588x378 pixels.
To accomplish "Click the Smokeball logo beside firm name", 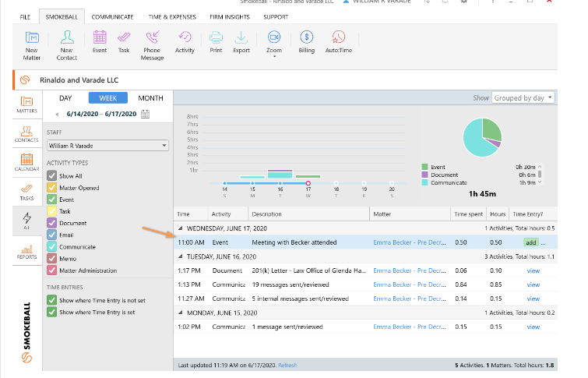I will 25,80.
